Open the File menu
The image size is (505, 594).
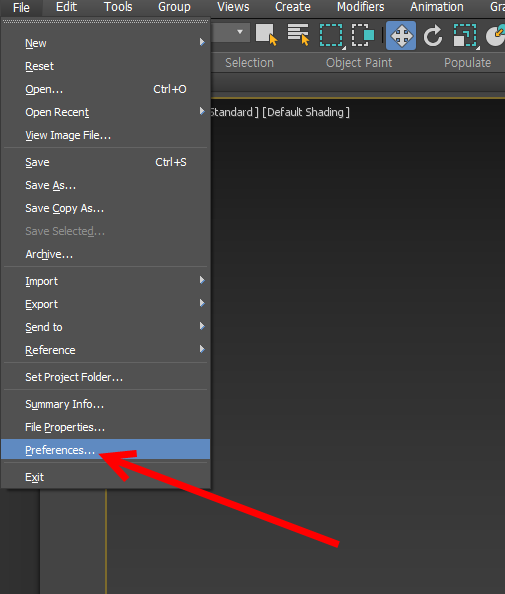[x=21, y=7]
